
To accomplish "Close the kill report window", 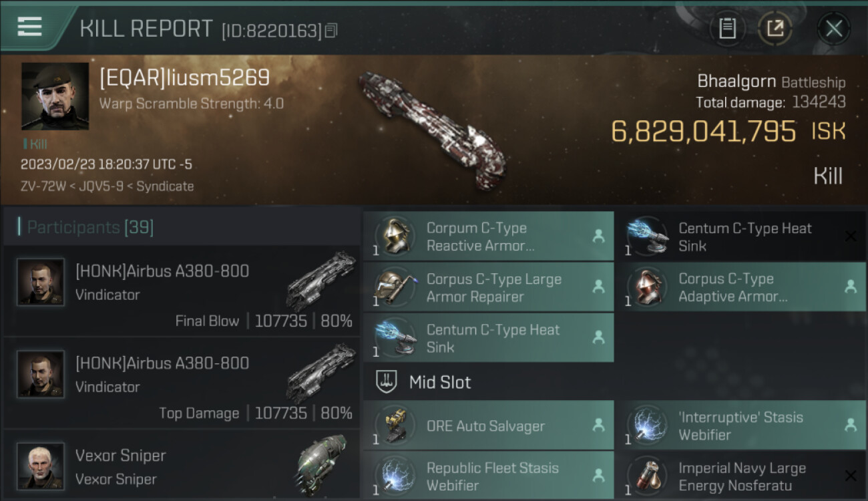I will click(x=833, y=28).
